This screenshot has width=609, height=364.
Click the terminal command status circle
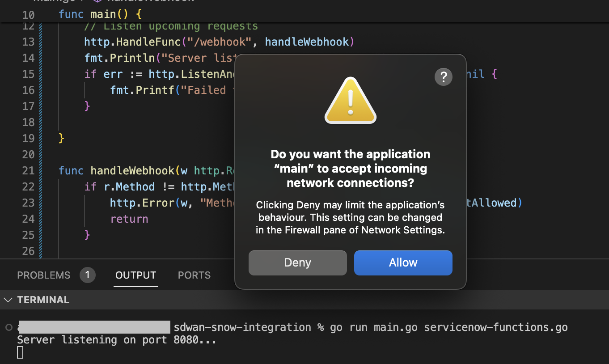(x=8, y=327)
